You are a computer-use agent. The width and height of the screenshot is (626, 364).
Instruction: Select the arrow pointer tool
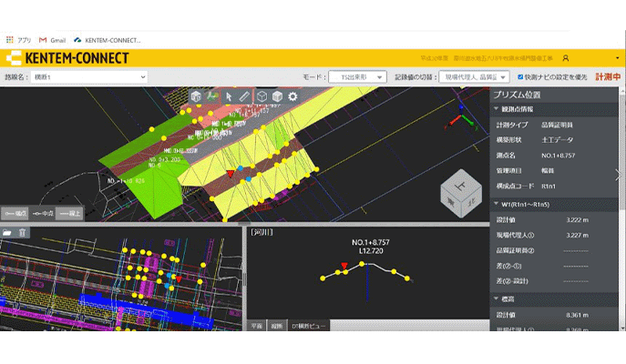pos(229,96)
